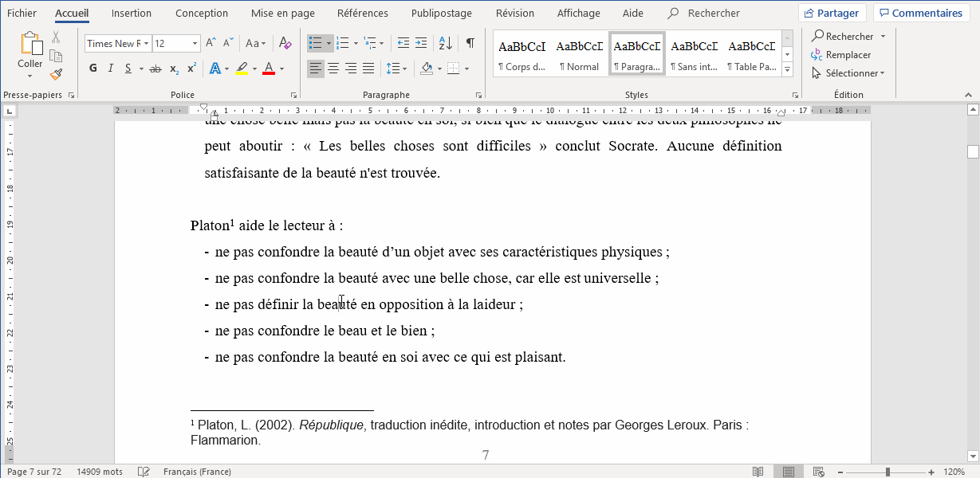
Task: Click the Partager button
Action: coord(832,14)
